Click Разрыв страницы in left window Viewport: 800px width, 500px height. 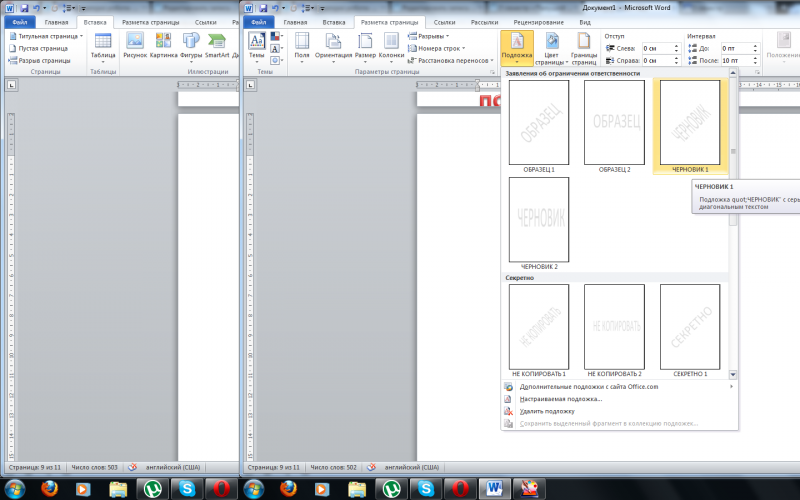tap(40, 60)
